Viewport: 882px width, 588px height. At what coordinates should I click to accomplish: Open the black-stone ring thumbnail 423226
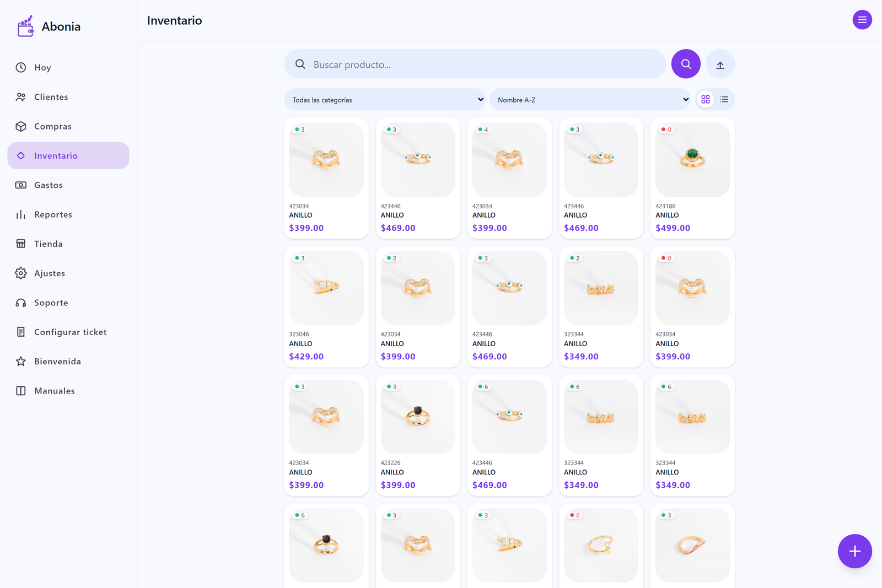(x=418, y=417)
